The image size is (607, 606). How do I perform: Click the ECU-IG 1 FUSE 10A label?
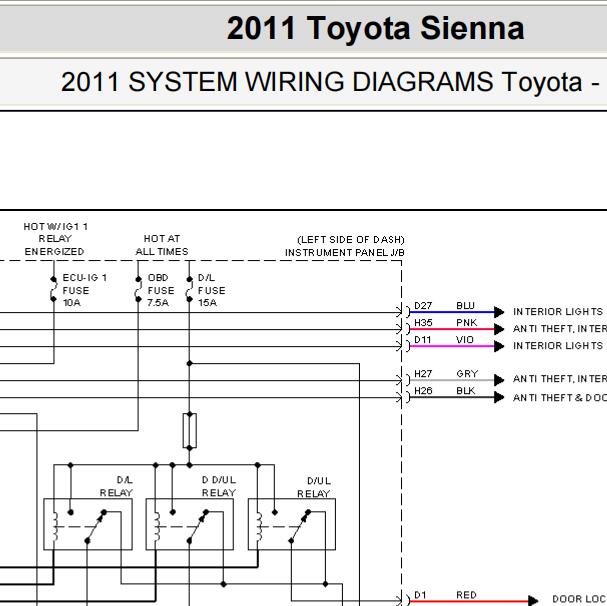pos(84,290)
